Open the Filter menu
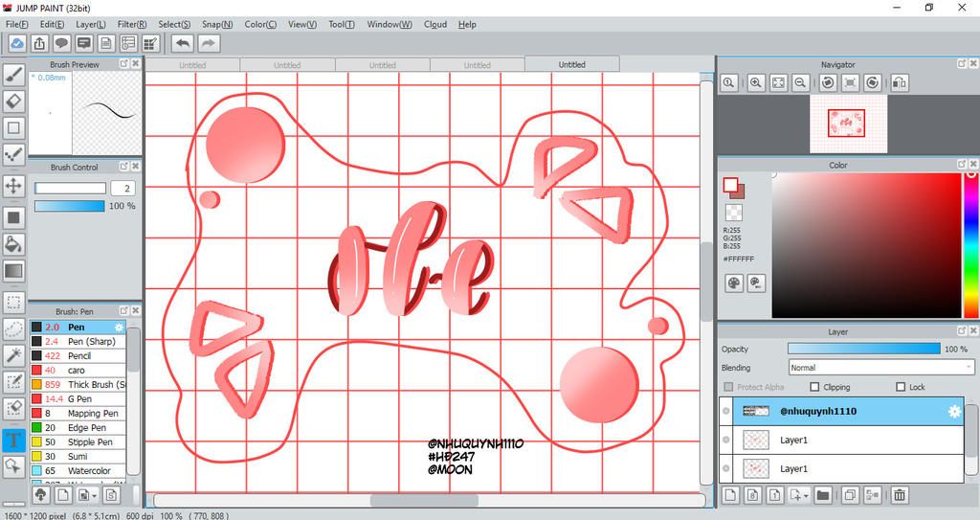 click(x=132, y=24)
